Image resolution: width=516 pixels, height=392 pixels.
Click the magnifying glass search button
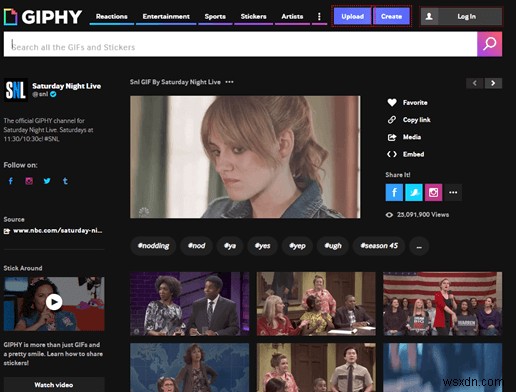click(489, 44)
